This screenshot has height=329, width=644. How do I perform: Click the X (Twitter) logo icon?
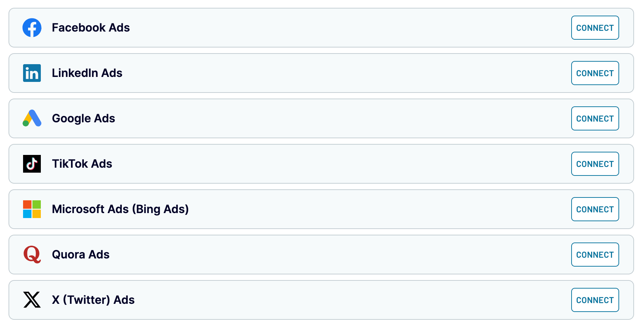(32, 300)
